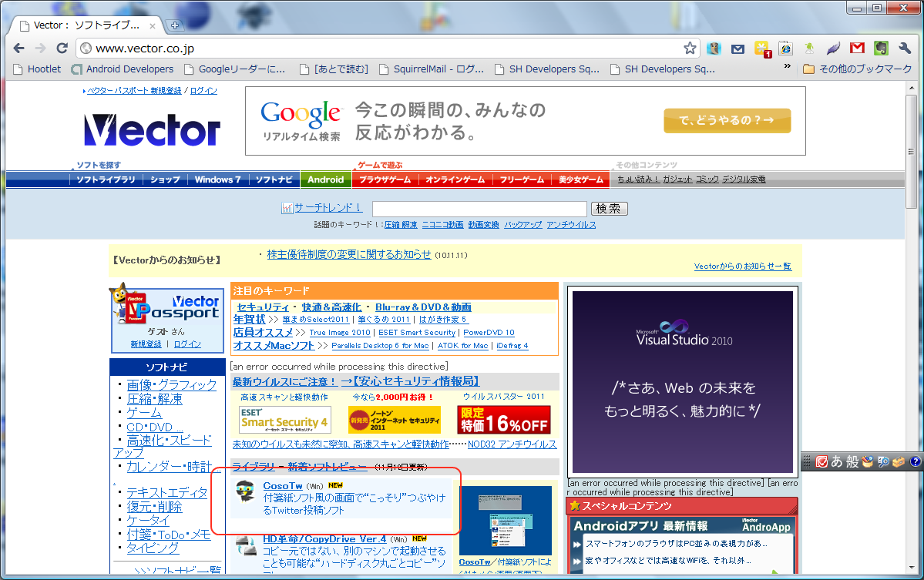Close the Vector tab with its X
This screenshot has width=924, height=580.
(153, 26)
